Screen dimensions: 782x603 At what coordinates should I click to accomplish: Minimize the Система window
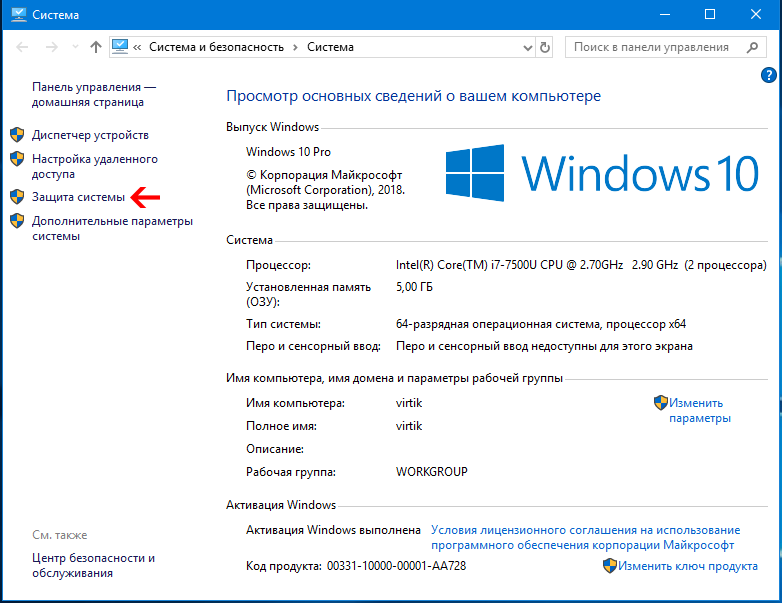(x=664, y=14)
